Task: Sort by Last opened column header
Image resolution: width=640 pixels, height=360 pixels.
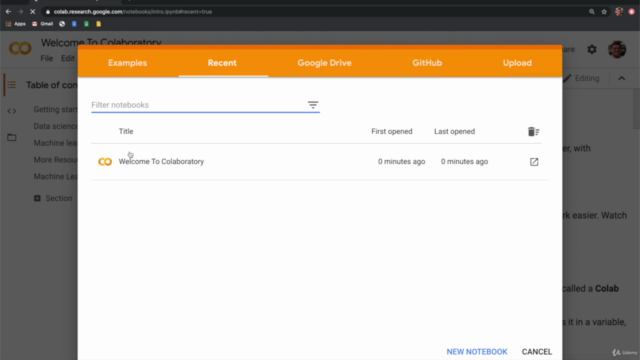Action: pos(454,131)
